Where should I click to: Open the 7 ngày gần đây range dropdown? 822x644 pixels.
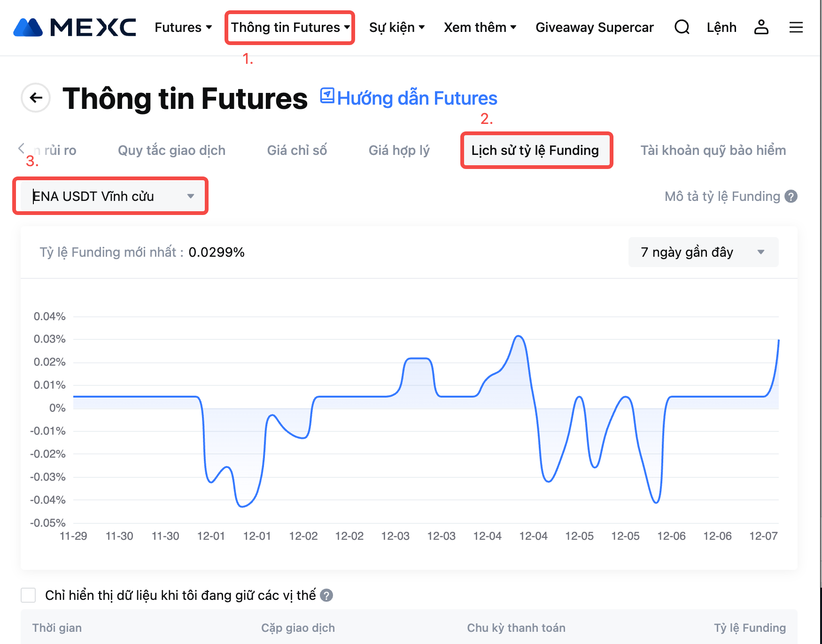pos(703,252)
